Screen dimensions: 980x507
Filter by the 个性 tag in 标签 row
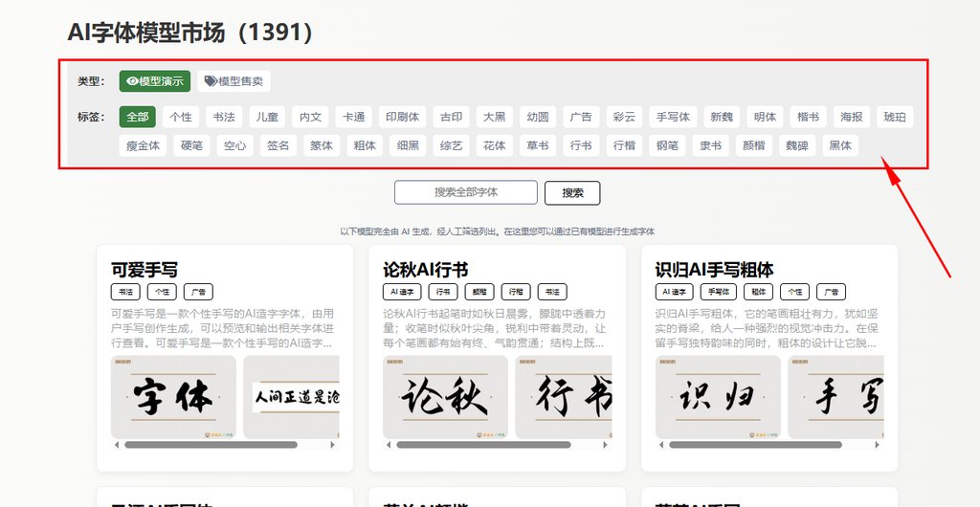coord(181,117)
